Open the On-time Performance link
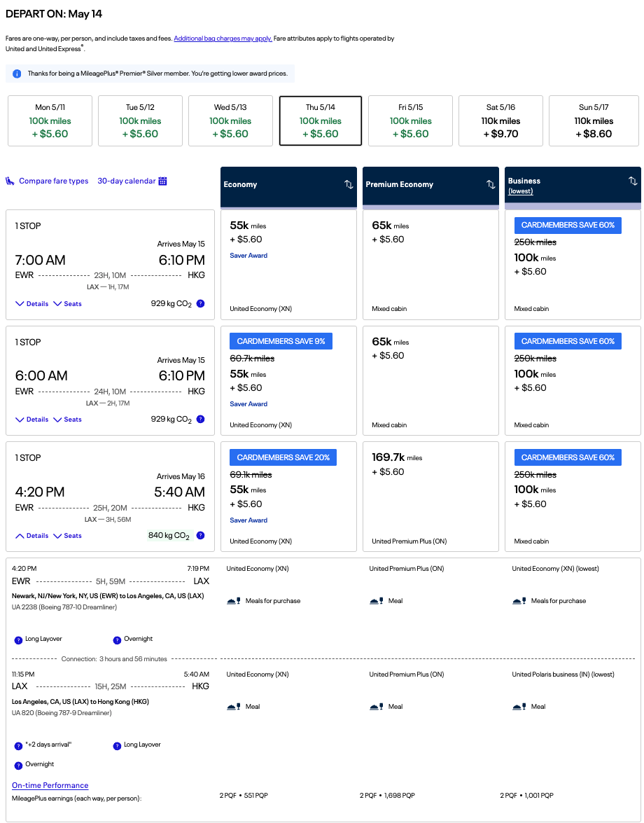 click(50, 785)
